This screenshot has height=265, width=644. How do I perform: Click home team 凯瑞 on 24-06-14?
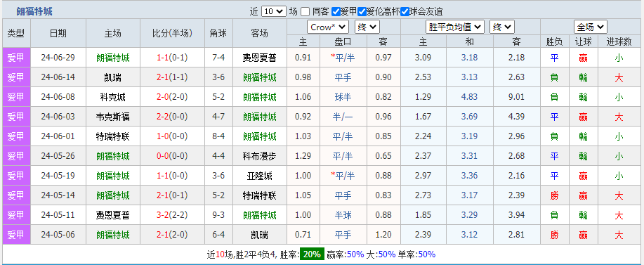[x=113, y=77]
